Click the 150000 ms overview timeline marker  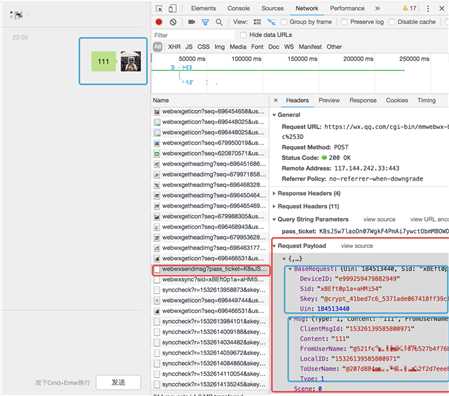click(302, 59)
